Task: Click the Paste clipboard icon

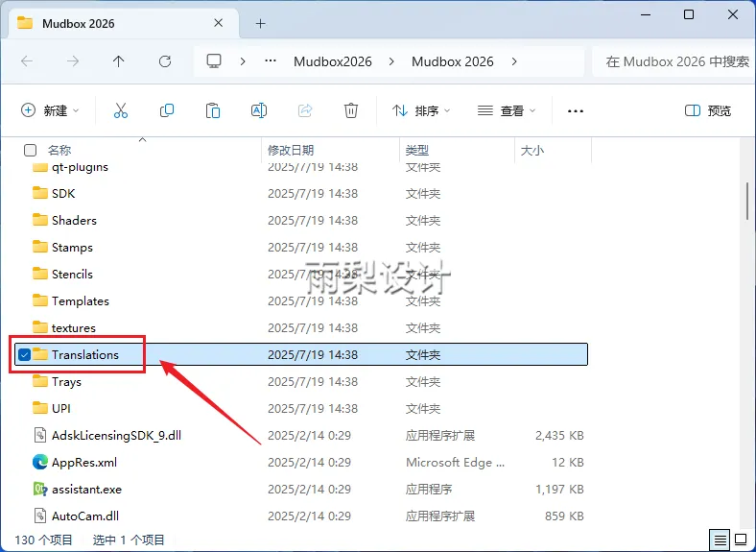Action: pos(213,110)
